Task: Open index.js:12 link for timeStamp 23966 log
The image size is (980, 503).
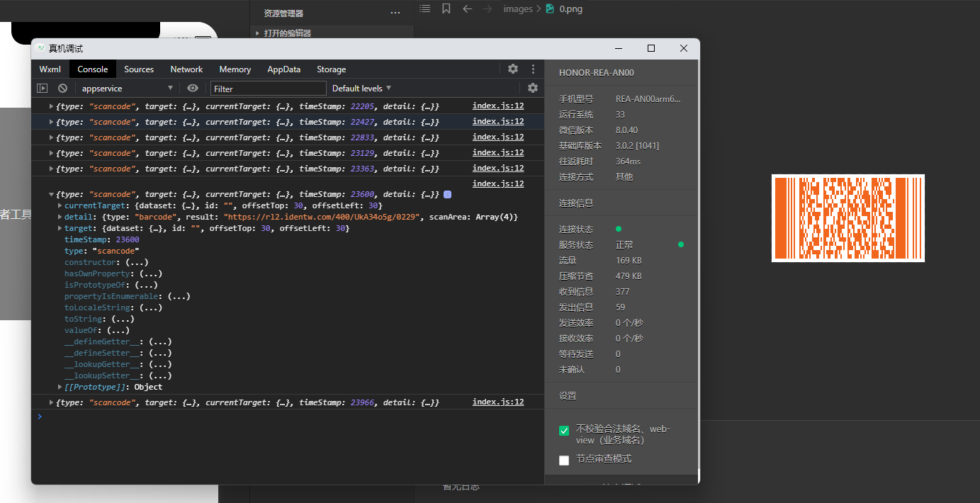Action: (x=498, y=402)
